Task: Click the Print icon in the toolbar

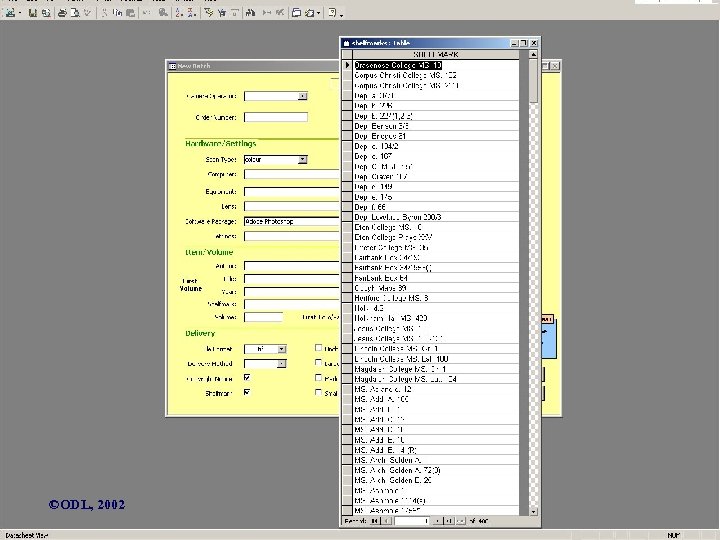Action: pyautogui.click(x=62, y=13)
